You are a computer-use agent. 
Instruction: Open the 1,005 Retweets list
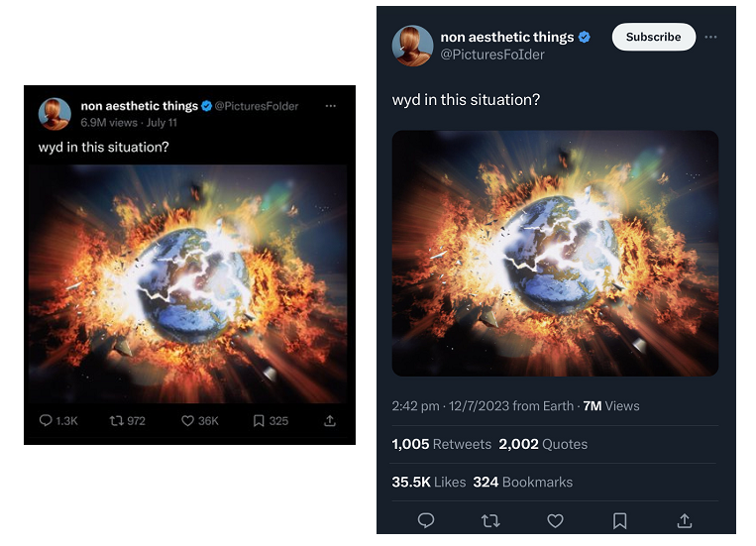click(x=441, y=444)
